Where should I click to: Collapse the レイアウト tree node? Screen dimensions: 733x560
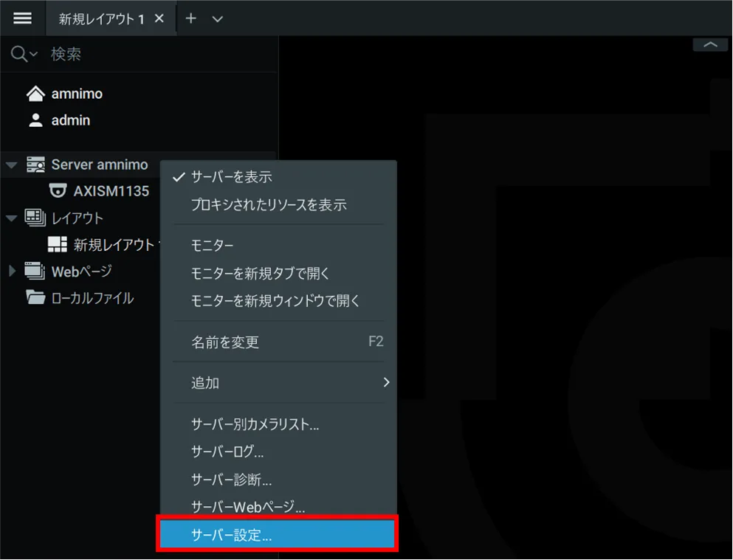click(x=11, y=218)
